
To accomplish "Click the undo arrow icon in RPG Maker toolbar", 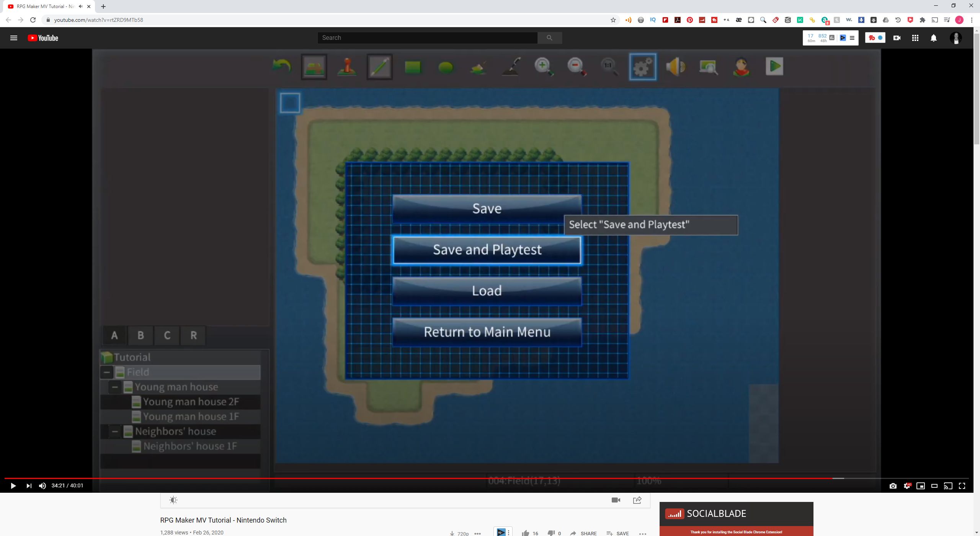I will point(281,67).
